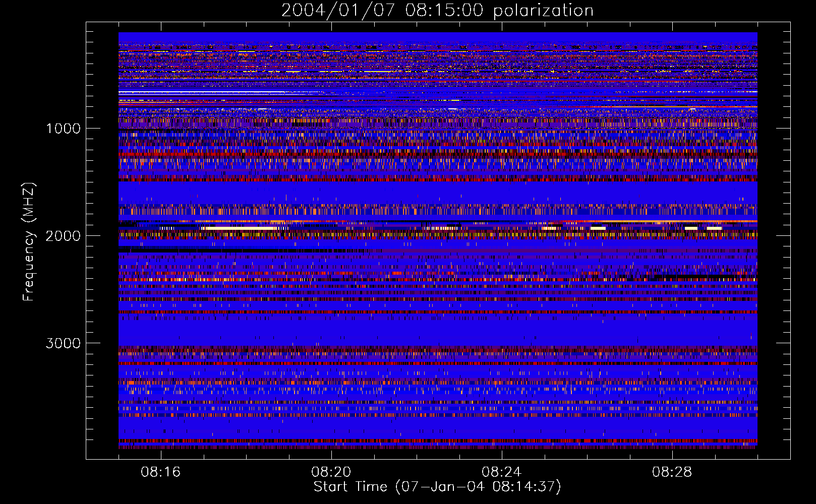Screen dimensions: 816x504
Task: Select the '3000' frequency axis label
Action: point(63,343)
